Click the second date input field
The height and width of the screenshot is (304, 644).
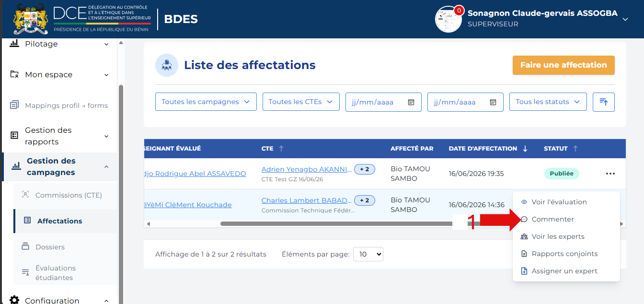point(465,102)
